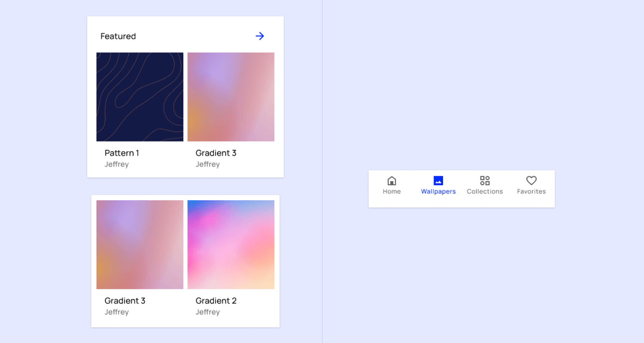Click the Jeffrey author under Gradient 2
This screenshot has width=644, height=343.
point(208,312)
